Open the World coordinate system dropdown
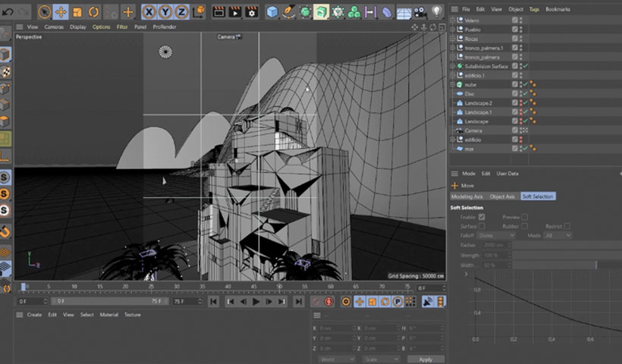 (336, 359)
